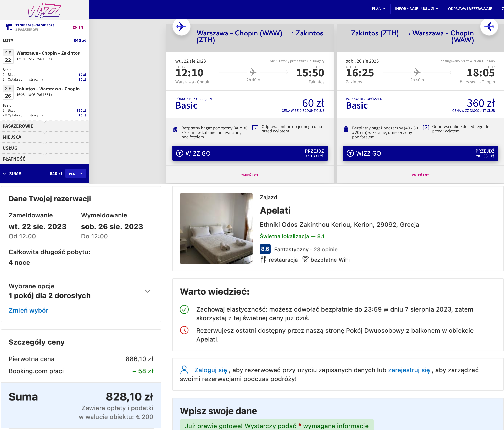Click plane icon between 16:25 and 18:05
The height and width of the screenshot is (430, 504).
(x=417, y=72)
